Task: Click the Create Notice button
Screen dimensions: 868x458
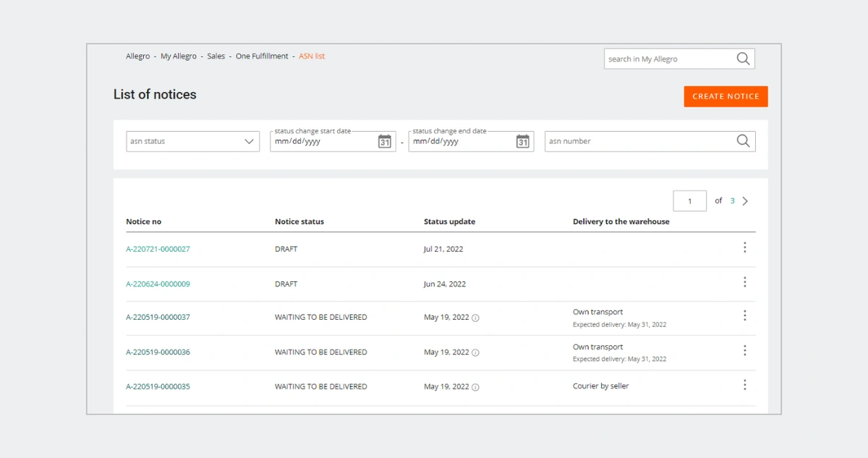Action: pyautogui.click(x=726, y=96)
